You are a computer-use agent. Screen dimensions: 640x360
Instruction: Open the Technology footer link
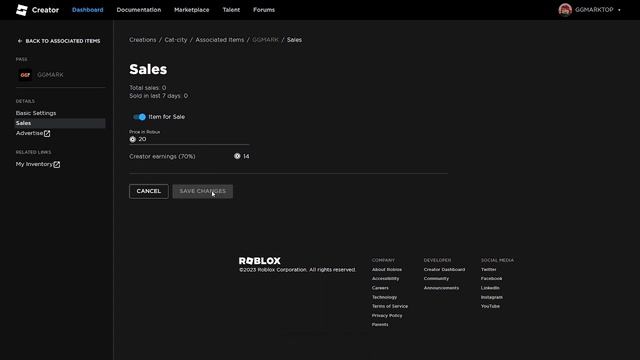pyautogui.click(x=384, y=297)
